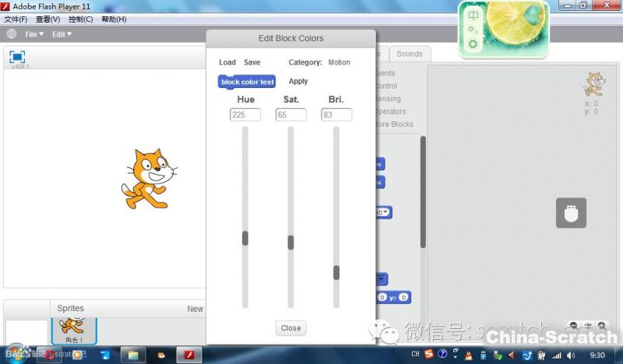623x364 pixels.
Task: Open the File dropdown menu
Action: (x=36, y=34)
